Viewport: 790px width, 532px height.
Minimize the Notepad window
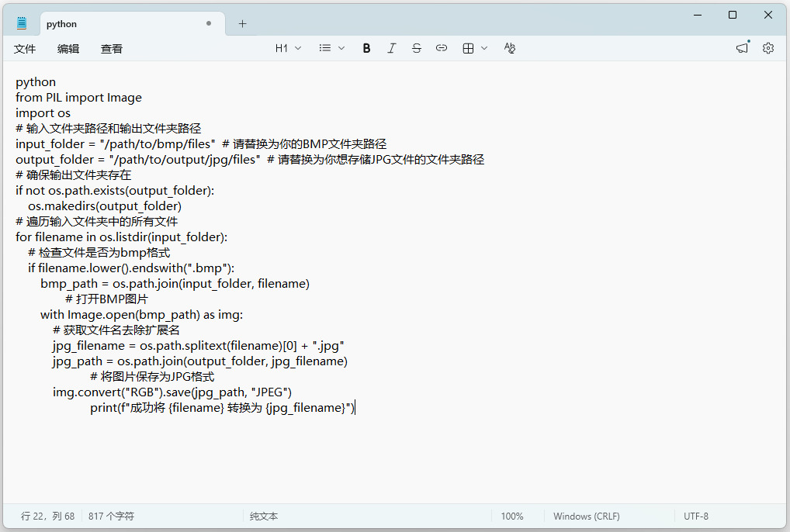698,15
